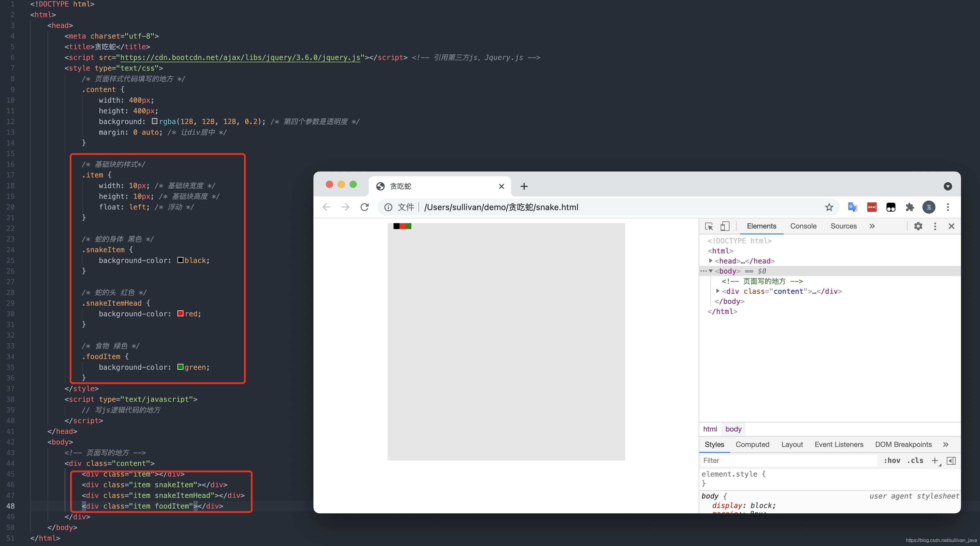This screenshot has height=546, width=980.
Task: Open a new browser tab
Action: (x=524, y=186)
